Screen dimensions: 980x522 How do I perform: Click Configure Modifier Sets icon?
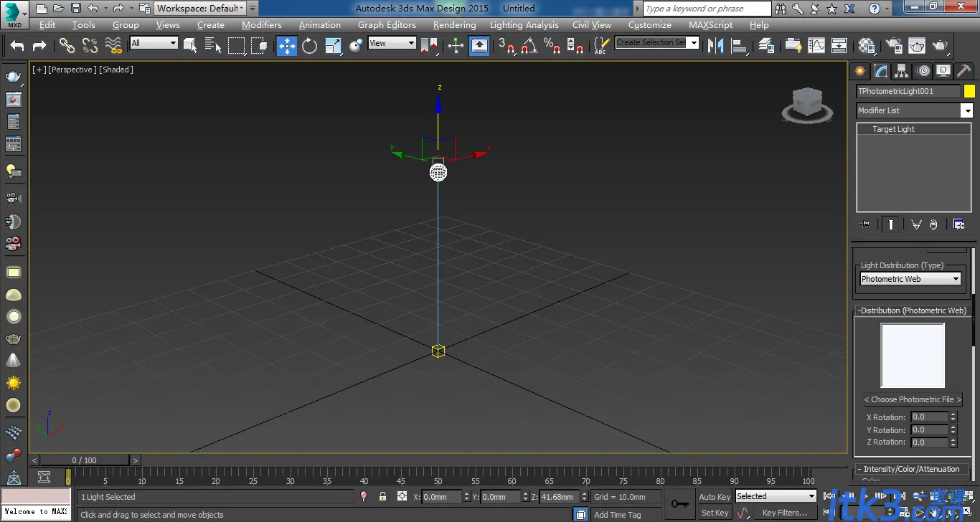[959, 224]
